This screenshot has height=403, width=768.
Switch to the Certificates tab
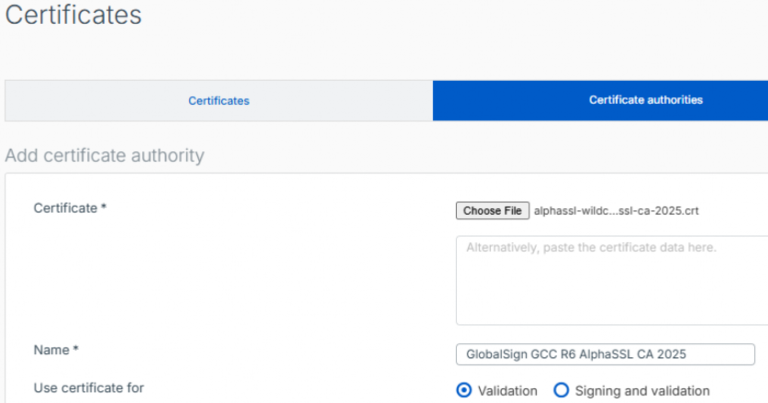click(218, 101)
